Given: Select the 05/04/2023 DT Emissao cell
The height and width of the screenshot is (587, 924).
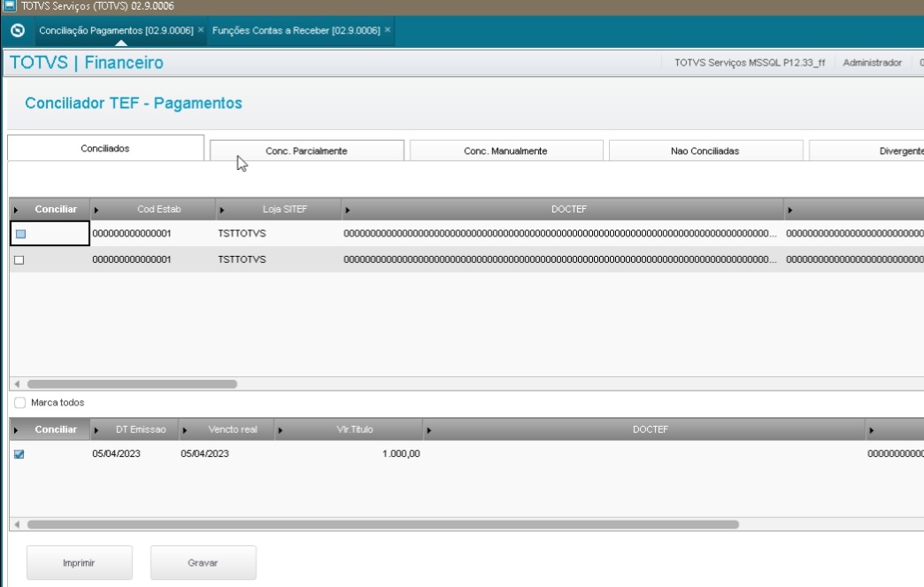Looking at the screenshot, I should pos(135,454).
